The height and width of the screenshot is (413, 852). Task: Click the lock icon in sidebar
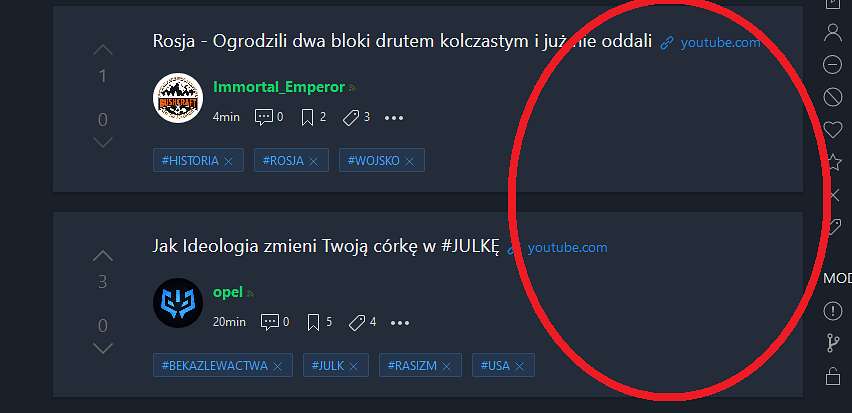(833, 376)
